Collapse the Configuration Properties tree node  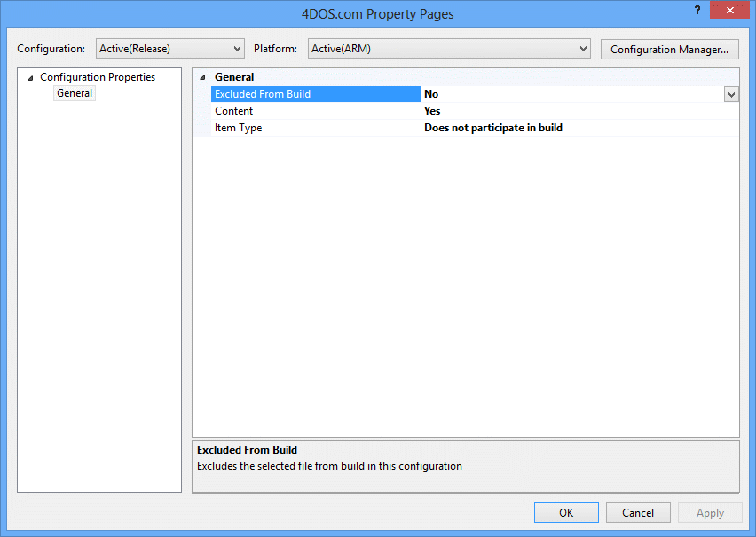pos(31,78)
